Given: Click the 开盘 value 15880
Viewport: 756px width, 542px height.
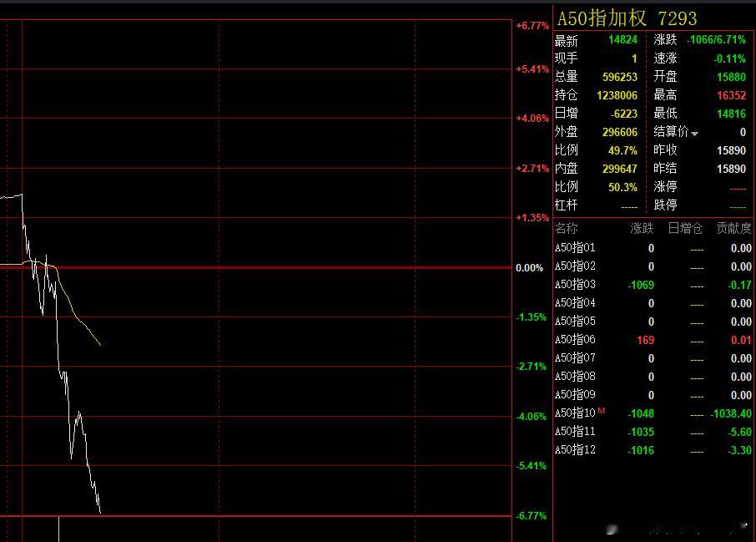Looking at the screenshot, I should pos(732,77).
